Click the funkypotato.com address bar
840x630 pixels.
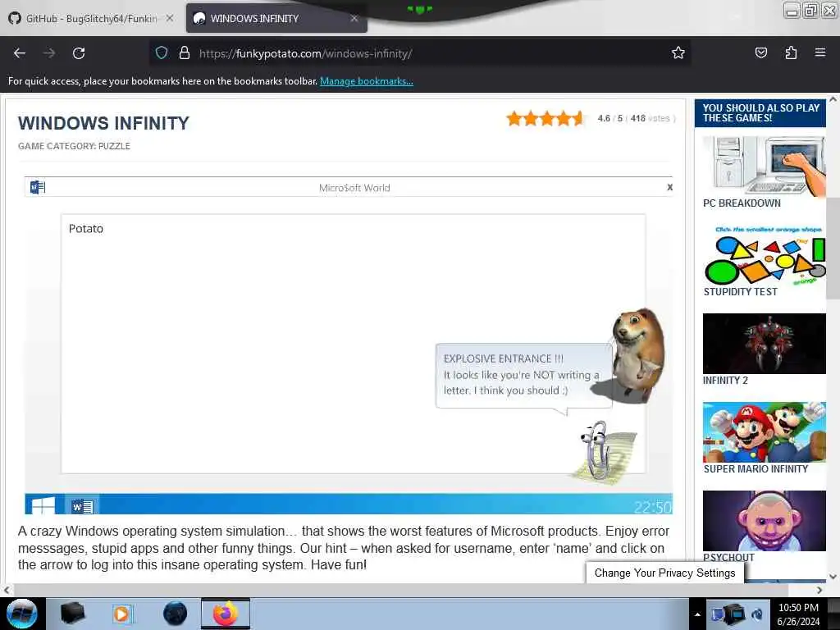(x=421, y=53)
